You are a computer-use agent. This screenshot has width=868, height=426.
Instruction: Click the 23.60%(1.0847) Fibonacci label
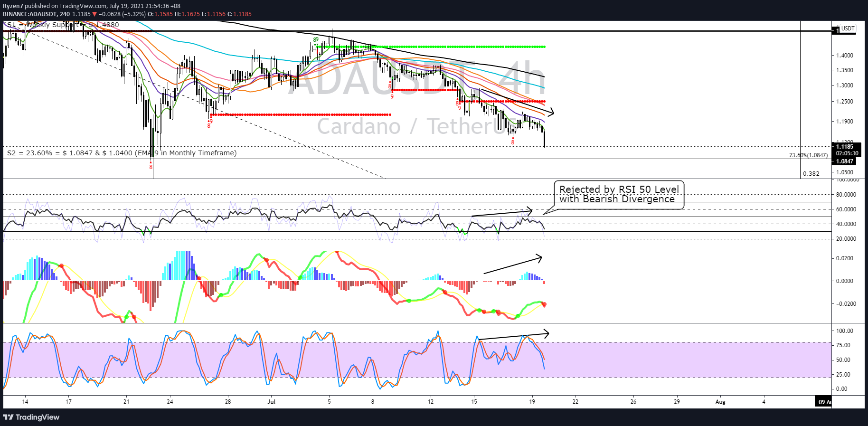(808, 155)
